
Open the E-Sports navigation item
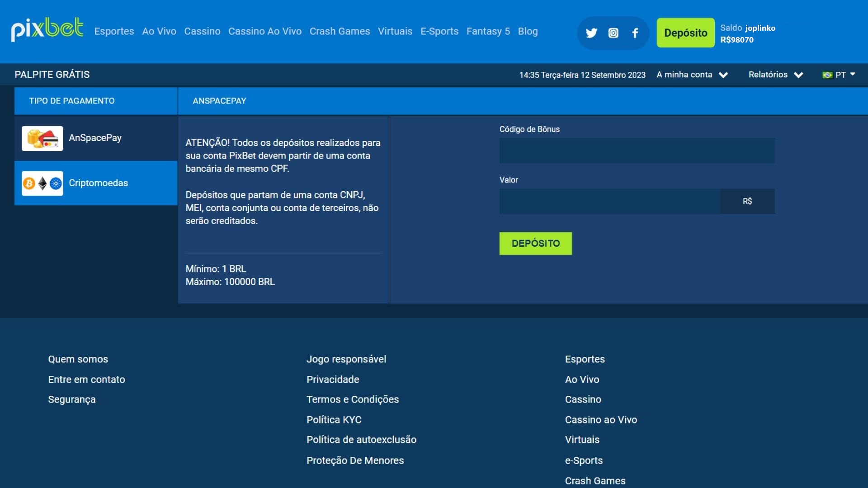coord(439,32)
